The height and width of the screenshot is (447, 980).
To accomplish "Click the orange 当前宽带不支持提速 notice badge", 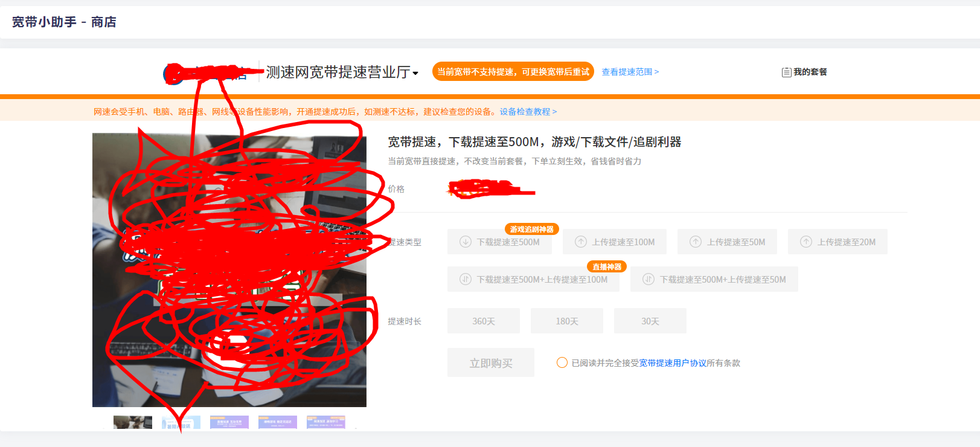I will tap(513, 72).
